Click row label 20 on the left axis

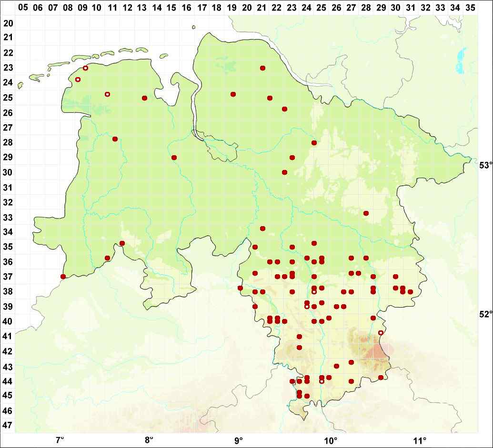8,23
